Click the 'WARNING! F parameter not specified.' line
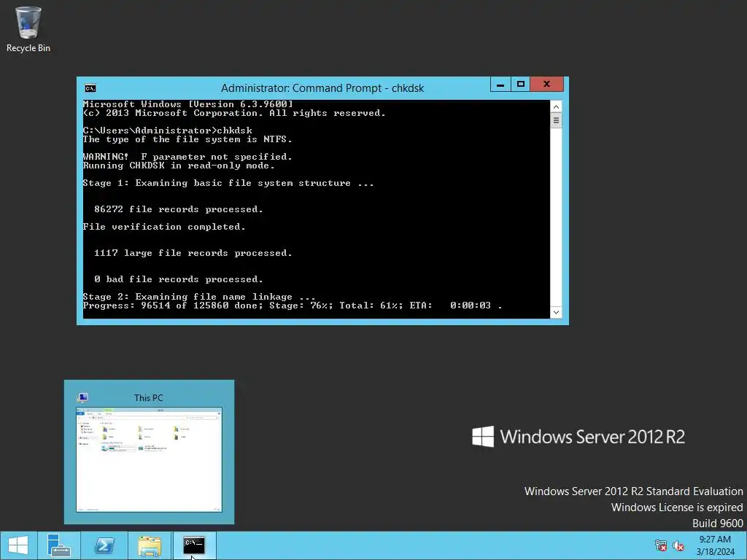Screen dimensions: 747x560 point(187,157)
